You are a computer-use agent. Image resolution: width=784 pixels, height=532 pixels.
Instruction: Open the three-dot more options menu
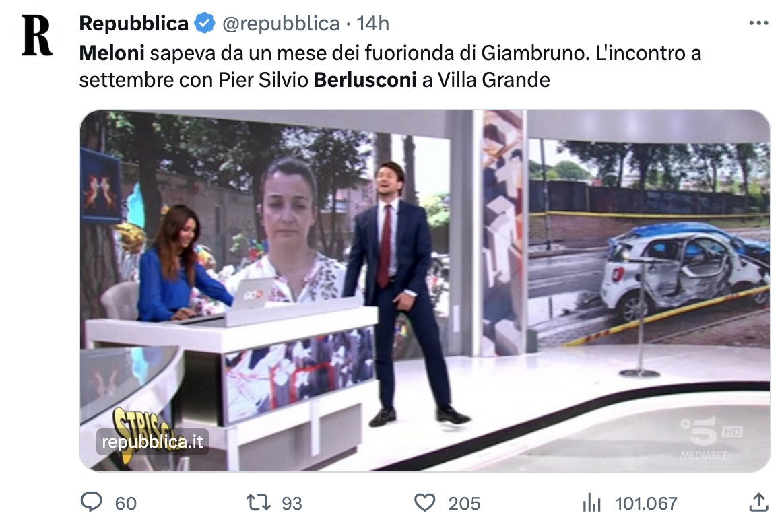point(758,23)
